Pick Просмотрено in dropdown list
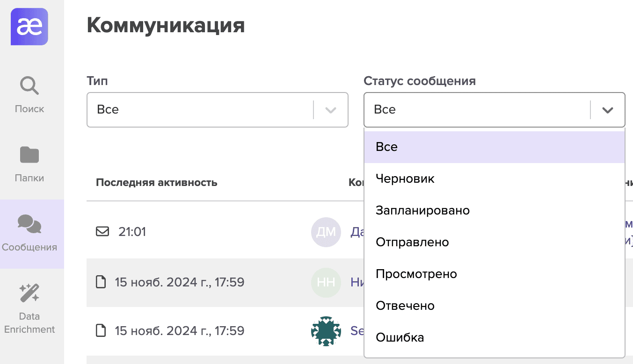The height and width of the screenshot is (364, 633). pyautogui.click(x=494, y=274)
